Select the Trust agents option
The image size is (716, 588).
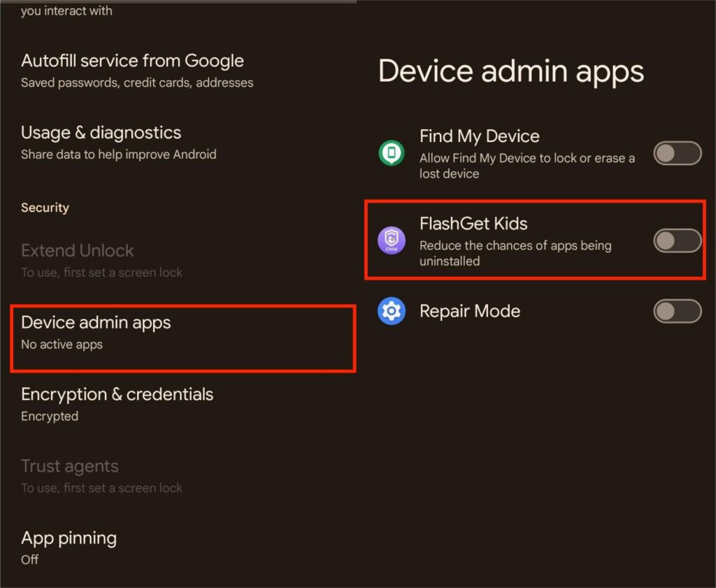[x=70, y=466]
